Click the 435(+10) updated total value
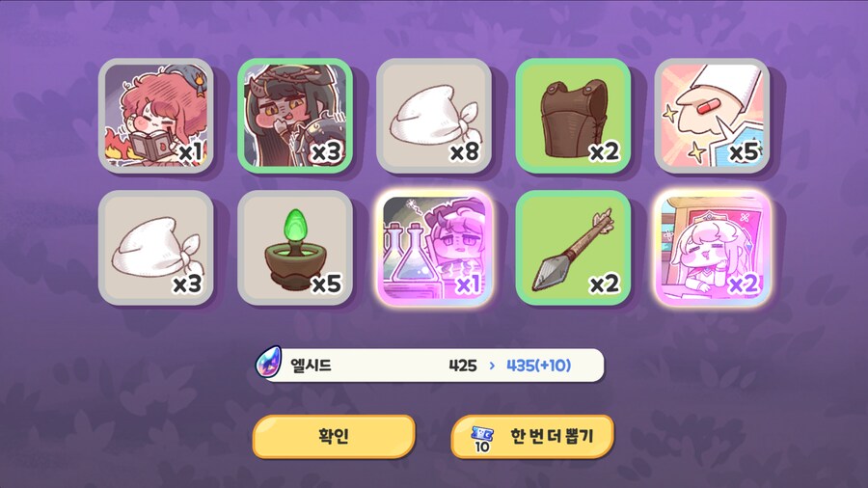 [x=538, y=366]
